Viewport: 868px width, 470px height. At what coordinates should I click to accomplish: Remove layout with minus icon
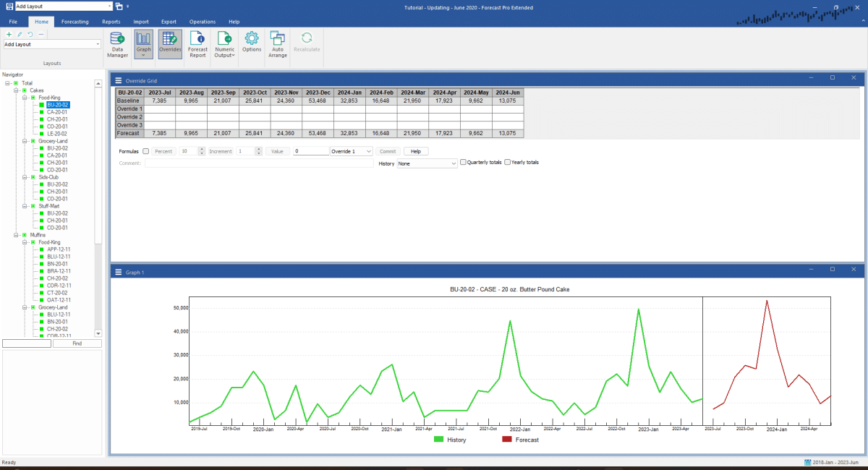tap(41, 34)
